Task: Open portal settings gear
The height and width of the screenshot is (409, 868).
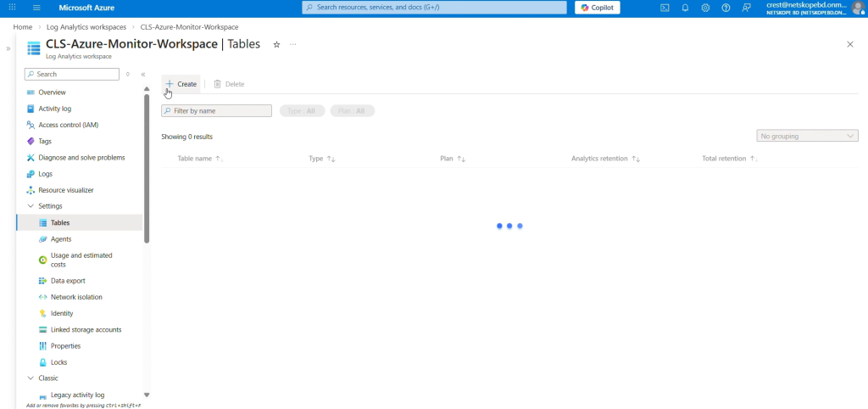Action: pyautogui.click(x=705, y=8)
